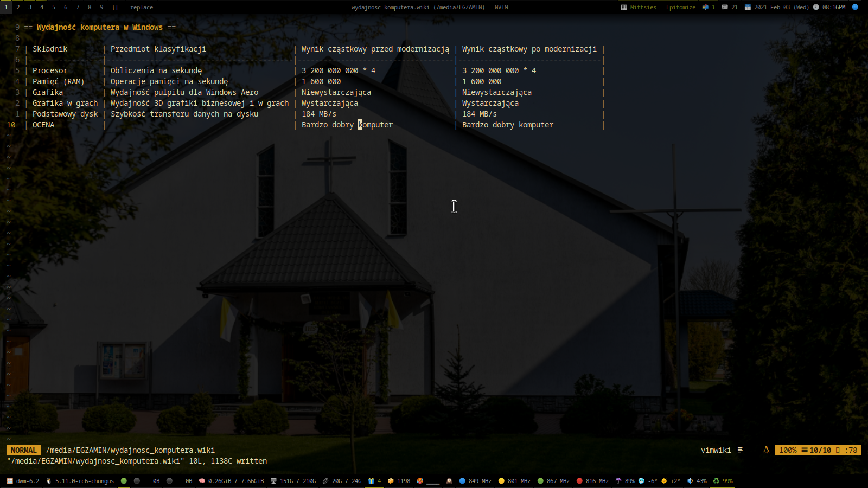Click the umbrella rain chance icon
Screen dimensions: 868x488
pyautogui.click(x=618, y=481)
